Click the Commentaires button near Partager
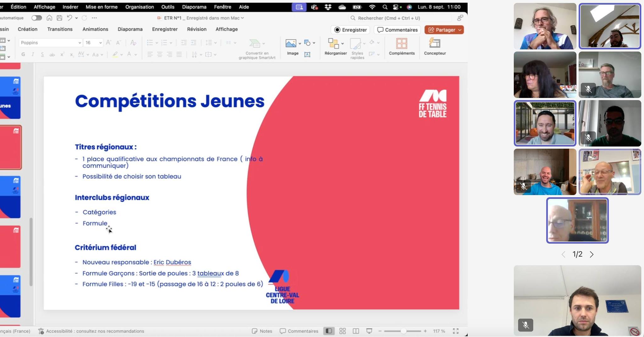This screenshot has height=337, width=644. (x=397, y=30)
